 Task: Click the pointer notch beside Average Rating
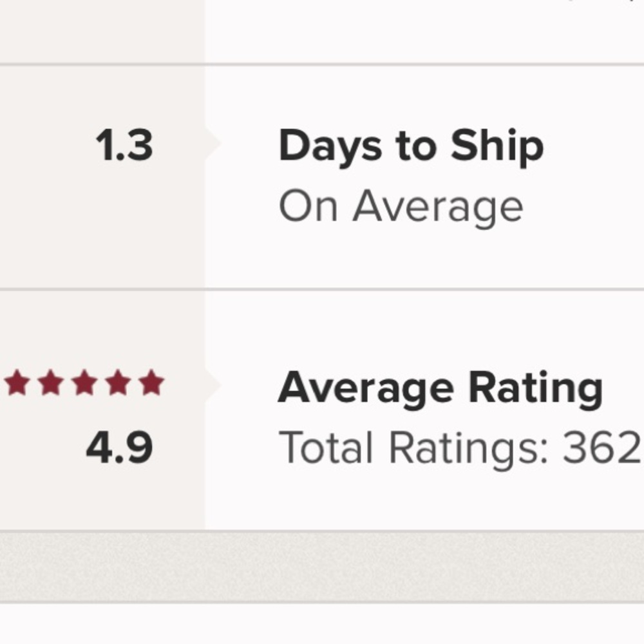click(x=213, y=385)
